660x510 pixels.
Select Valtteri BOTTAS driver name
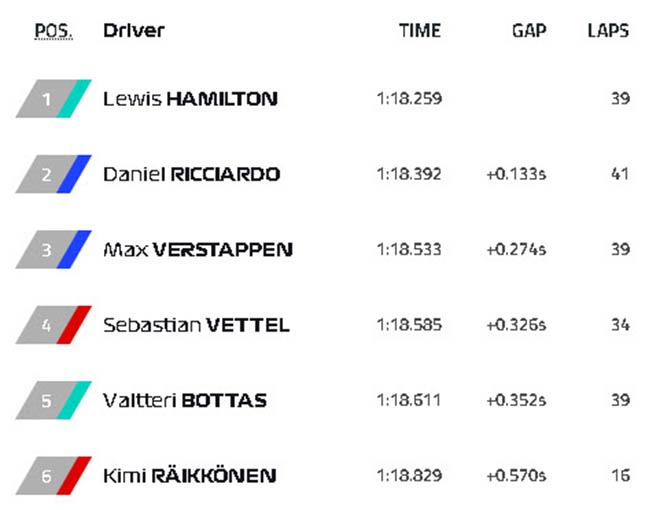click(x=185, y=400)
